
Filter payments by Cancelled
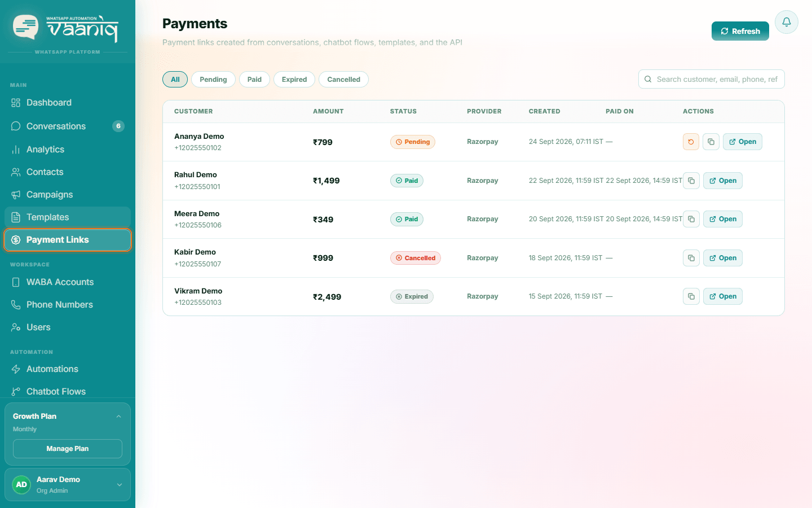tap(343, 80)
